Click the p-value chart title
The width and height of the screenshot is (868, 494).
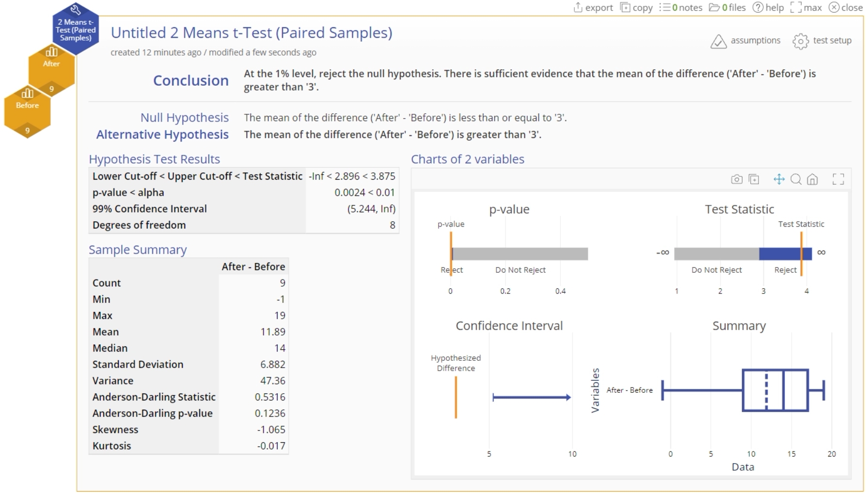[x=509, y=209]
